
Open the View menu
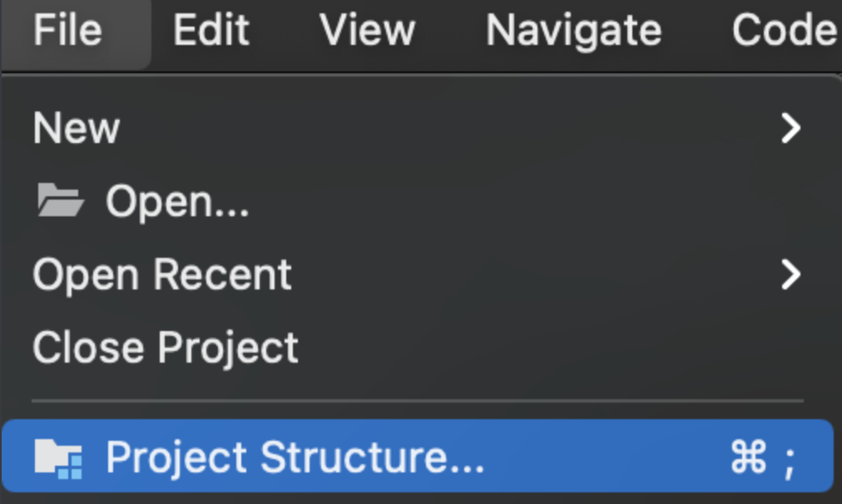tap(367, 32)
